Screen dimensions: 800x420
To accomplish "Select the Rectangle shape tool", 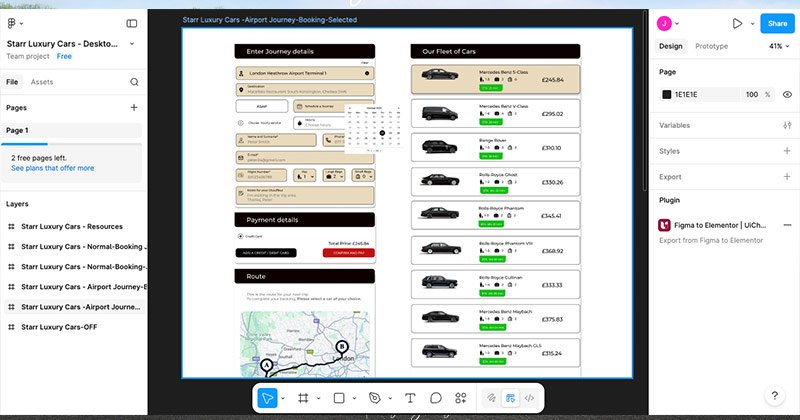I will coord(339,398).
